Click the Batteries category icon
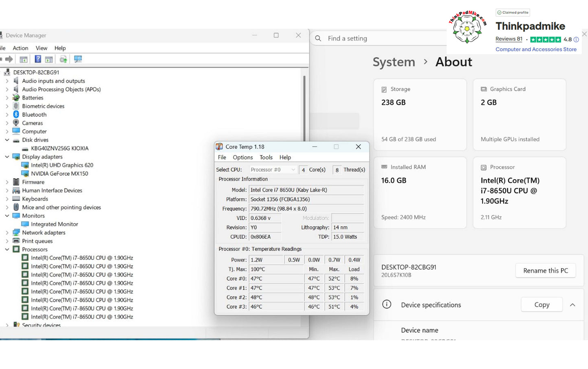The width and height of the screenshot is (588, 369). click(x=16, y=98)
